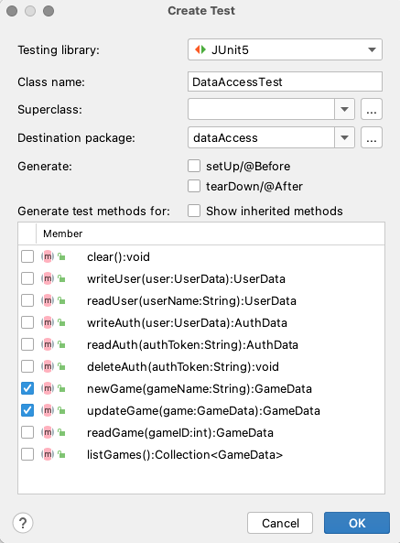This screenshot has height=543, width=400.
Task: Uncheck the updateGame method checkbox
Action: coord(27,410)
